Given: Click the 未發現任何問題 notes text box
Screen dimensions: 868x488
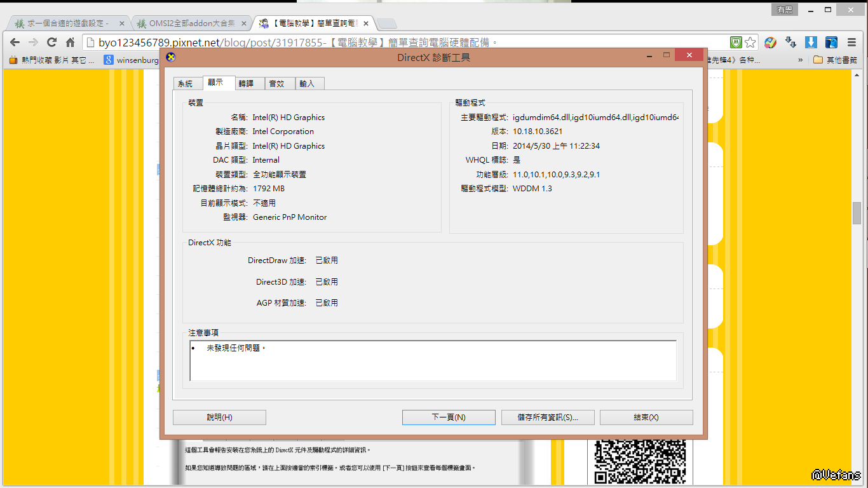Looking at the screenshot, I should pyautogui.click(x=433, y=361).
